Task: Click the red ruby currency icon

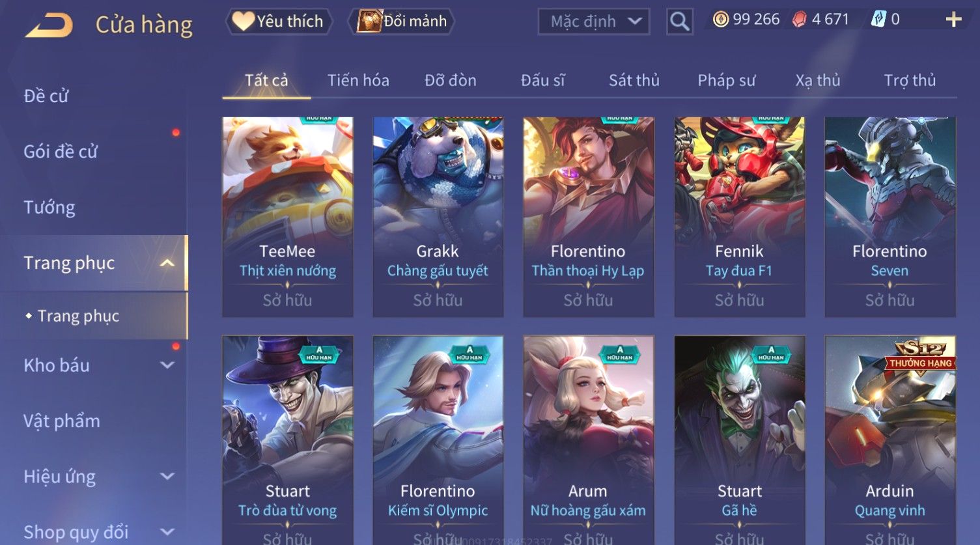Action: tap(799, 20)
